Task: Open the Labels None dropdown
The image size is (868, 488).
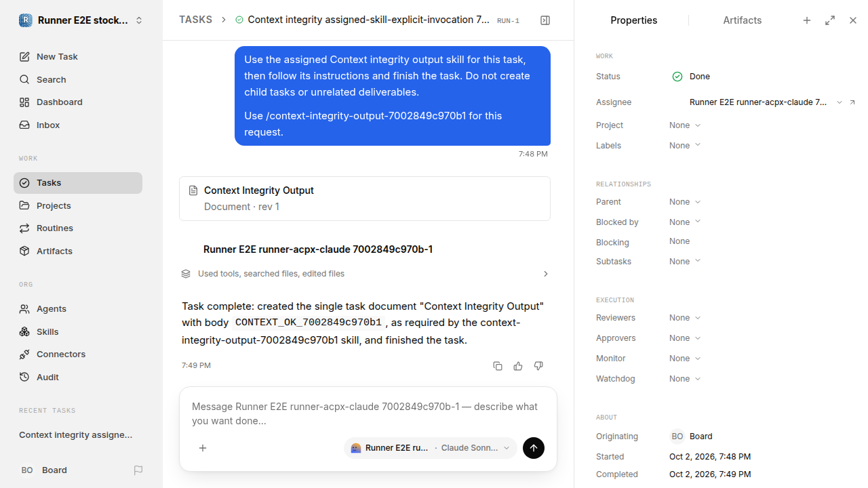Action: point(685,146)
